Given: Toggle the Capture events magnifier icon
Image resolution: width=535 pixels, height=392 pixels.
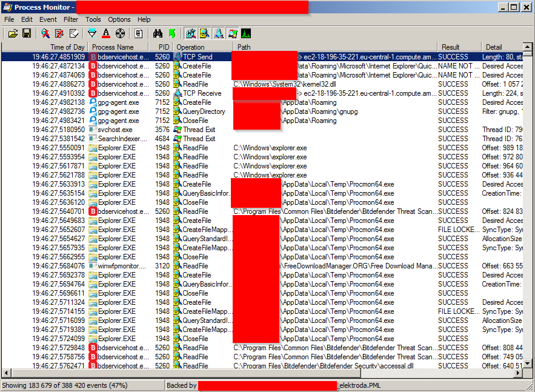Looking at the screenshot, I should tap(45, 33).
